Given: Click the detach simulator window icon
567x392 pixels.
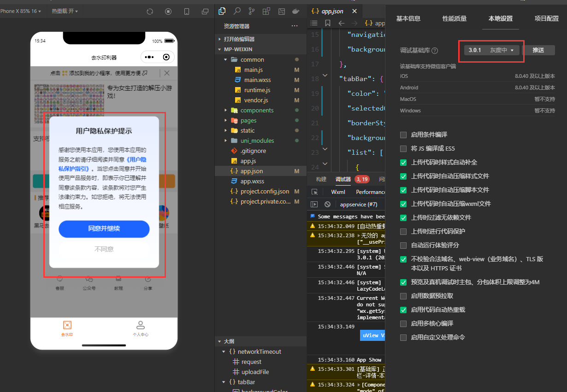Looking at the screenshot, I should click(x=205, y=11).
